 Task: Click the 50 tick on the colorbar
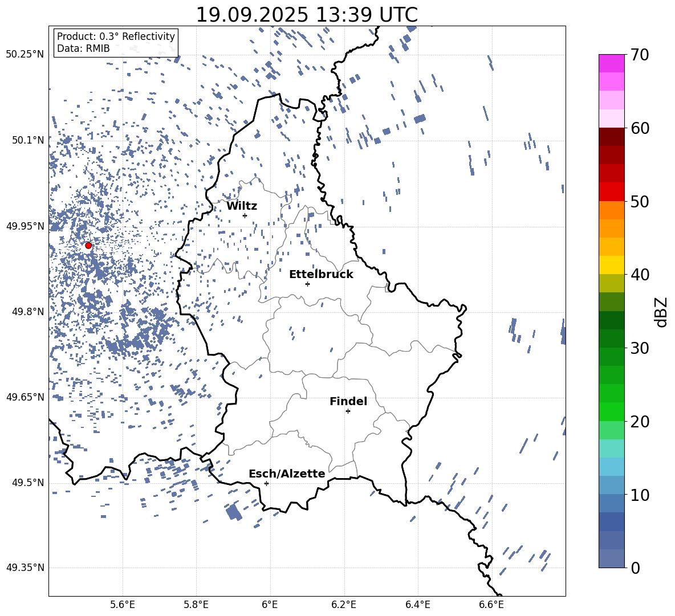coord(639,201)
